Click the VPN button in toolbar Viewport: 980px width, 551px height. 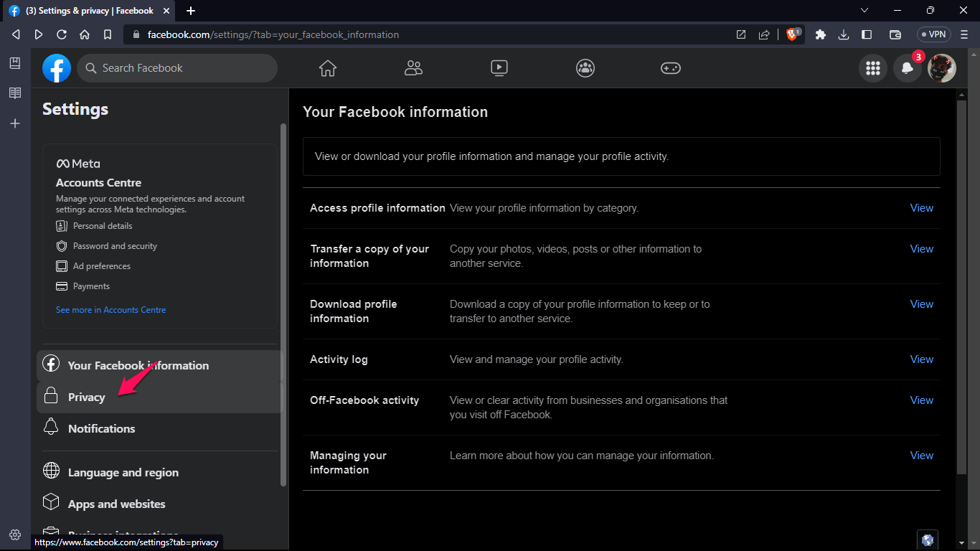[x=934, y=34]
